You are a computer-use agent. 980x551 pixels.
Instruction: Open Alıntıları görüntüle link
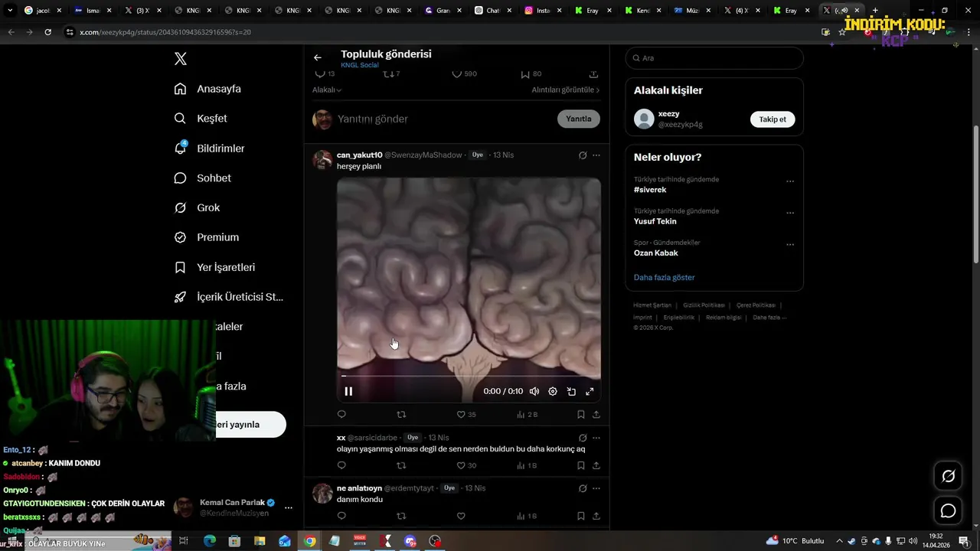(x=566, y=90)
